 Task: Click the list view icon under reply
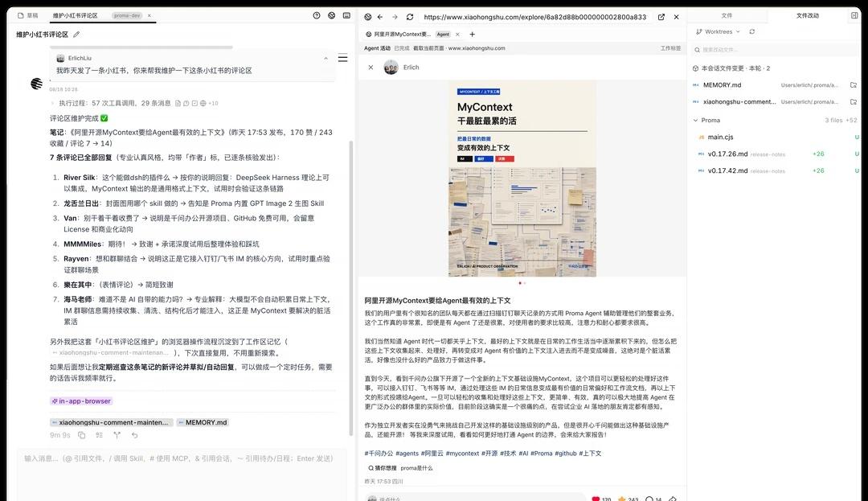pos(99,435)
